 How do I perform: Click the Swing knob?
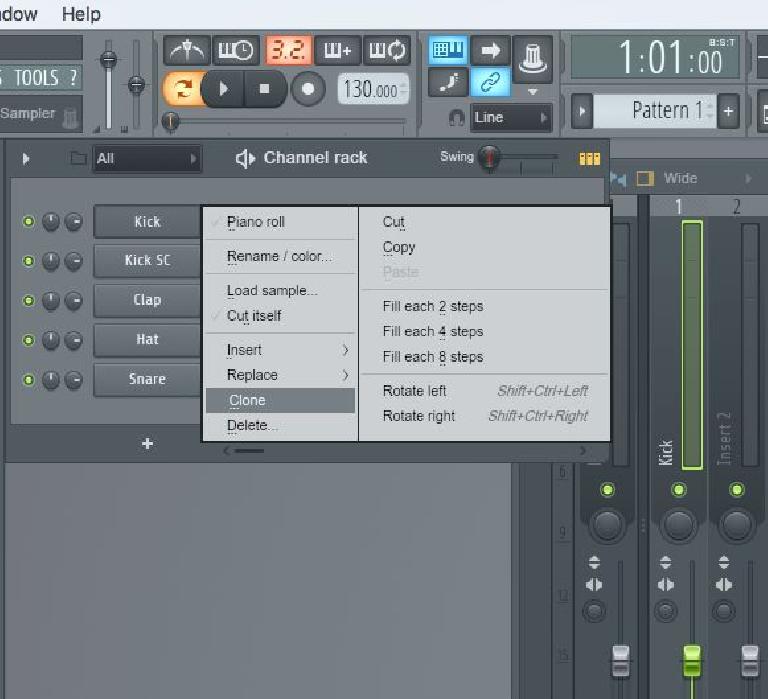click(489, 157)
